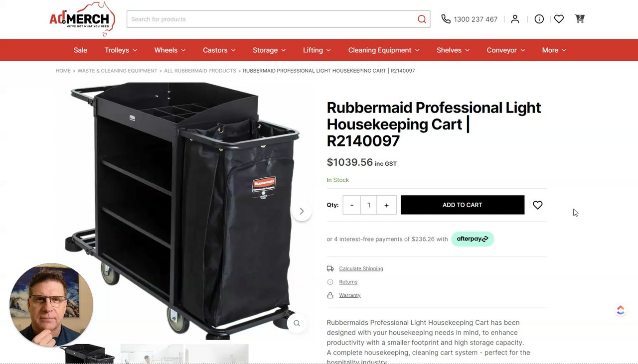
Task: Open the user account icon
Action: (515, 19)
